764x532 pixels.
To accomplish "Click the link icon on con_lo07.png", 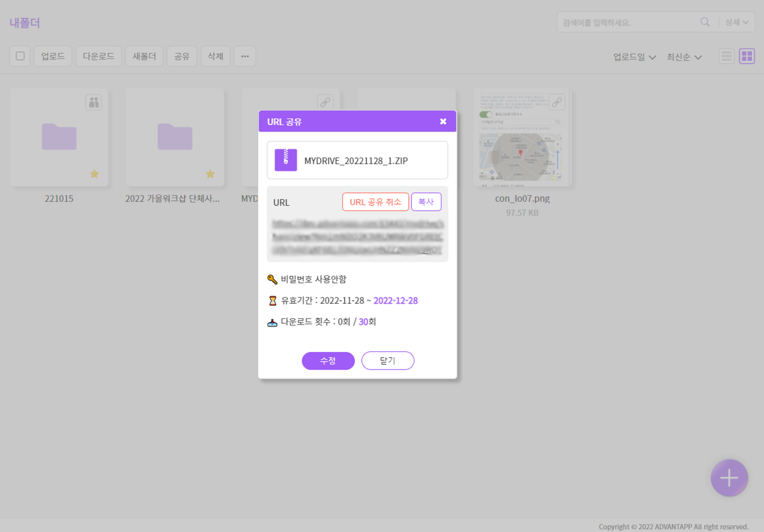I will (556, 102).
